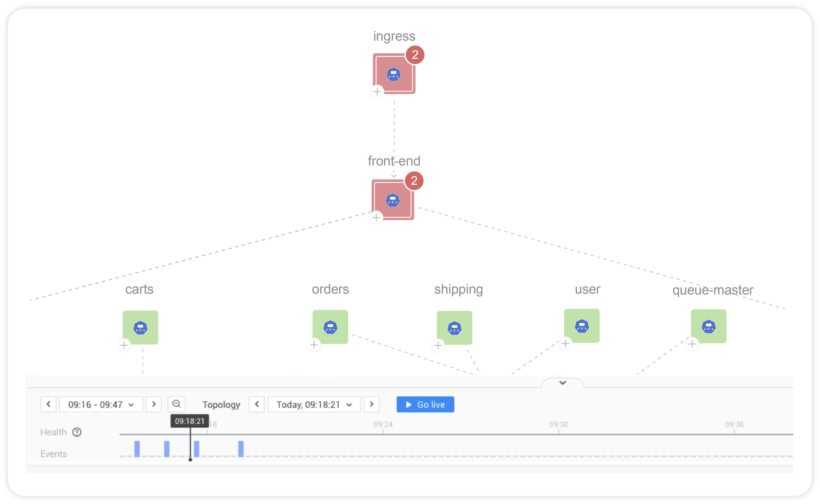Click the Go live button
This screenshot has height=504, width=820.
click(x=425, y=404)
